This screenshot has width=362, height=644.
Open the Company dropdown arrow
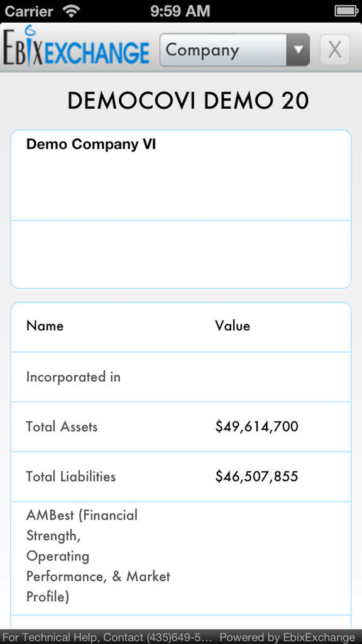coord(297,50)
